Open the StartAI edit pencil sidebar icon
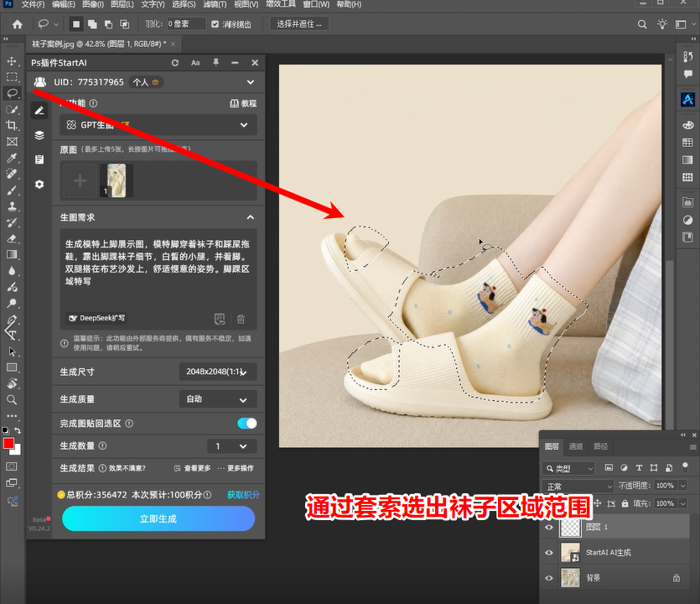 pos(39,111)
